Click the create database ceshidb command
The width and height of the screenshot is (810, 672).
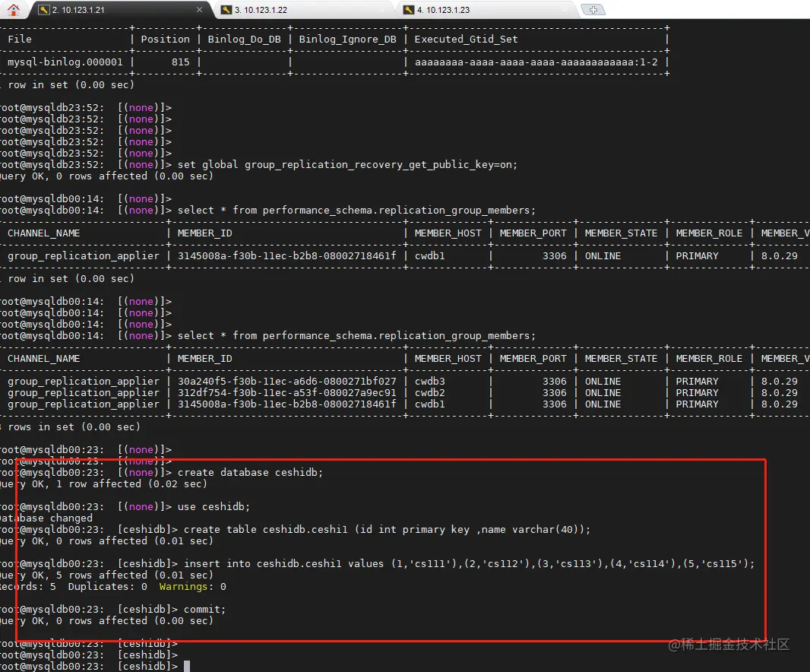[x=250, y=473]
